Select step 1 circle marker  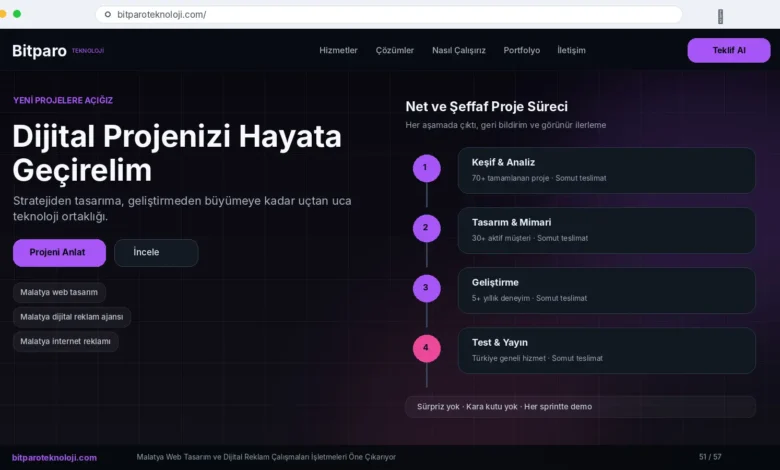pyautogui.click(x=426, y=168)
